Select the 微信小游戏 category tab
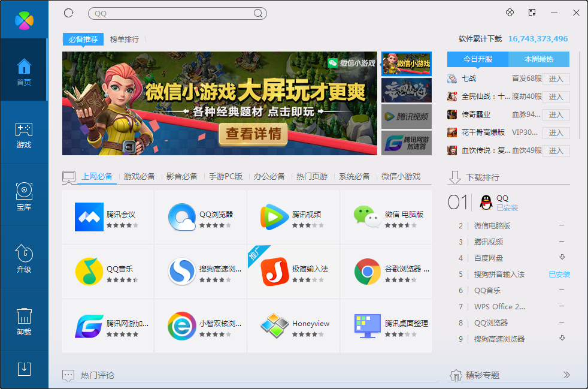588x389 pixels. (x=401, y=176)
